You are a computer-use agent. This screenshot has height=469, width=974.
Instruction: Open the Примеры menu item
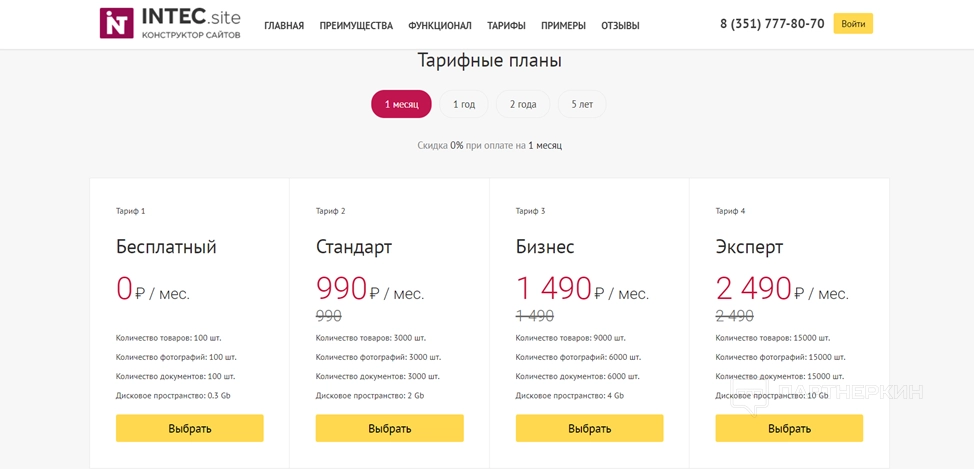pos(563,26)
